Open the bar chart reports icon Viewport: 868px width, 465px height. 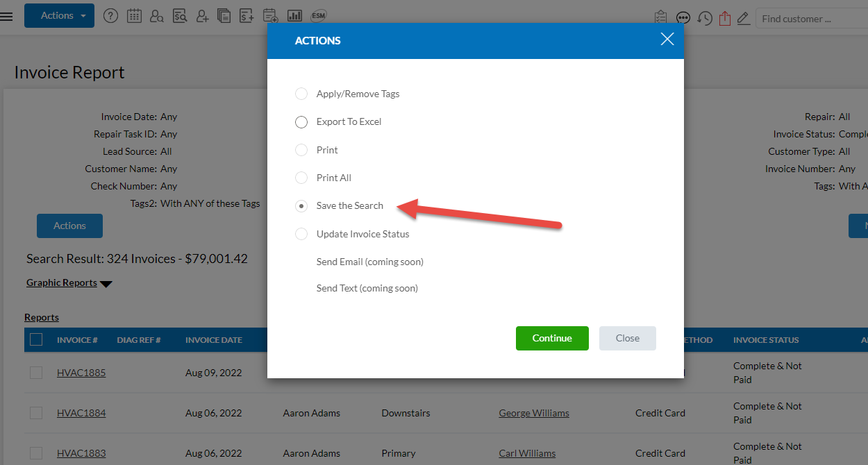coord(294,15)
